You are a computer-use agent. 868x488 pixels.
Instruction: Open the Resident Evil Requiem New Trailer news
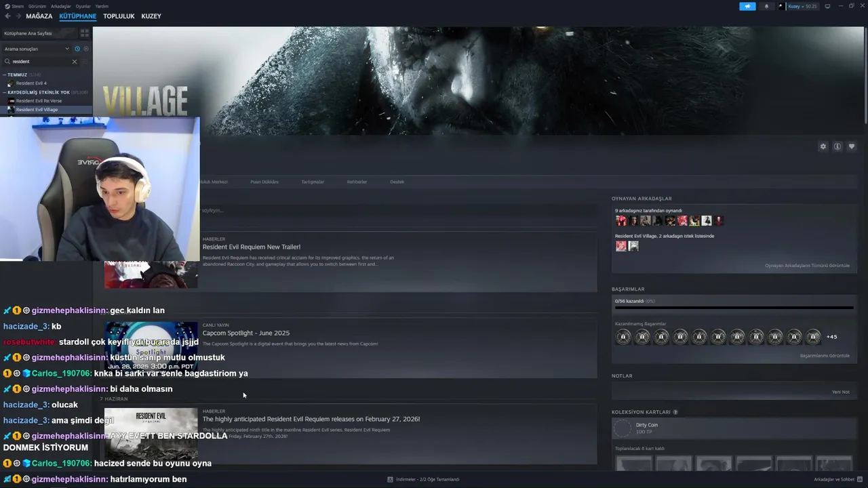[x=252, y=247]
